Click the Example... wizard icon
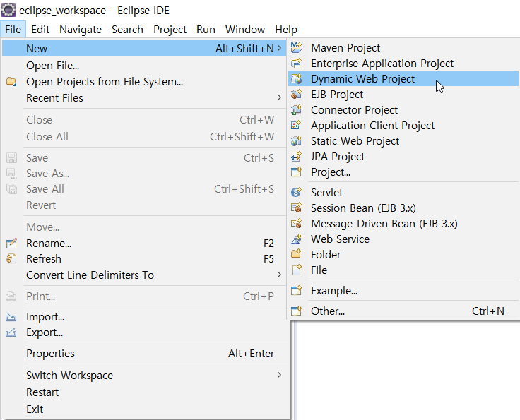 tap(296, 291)
